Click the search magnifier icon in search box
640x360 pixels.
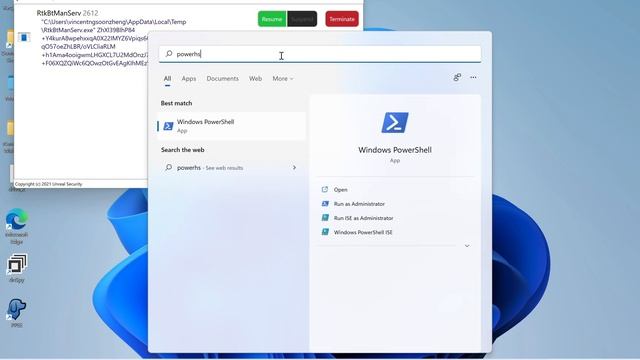169,53
